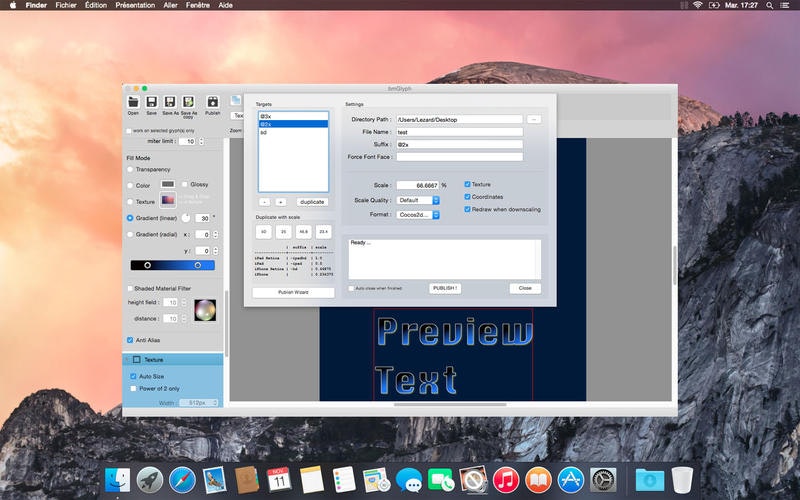This screenshot has height=500, width=800.
Task: Disable the Coordinates checkbox
Action: point(468,196)
